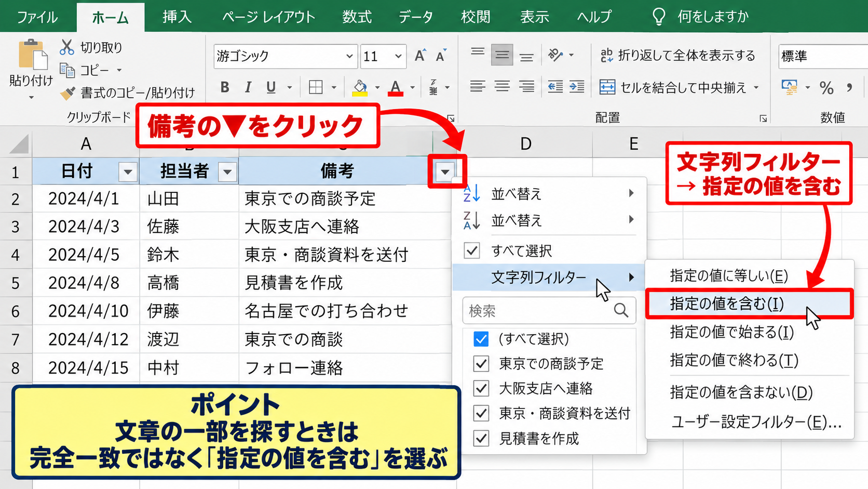Uncheck 東京での商談予定 in the filter list
868x489 pixels.
pyautogui.click(x=481, y=364)
